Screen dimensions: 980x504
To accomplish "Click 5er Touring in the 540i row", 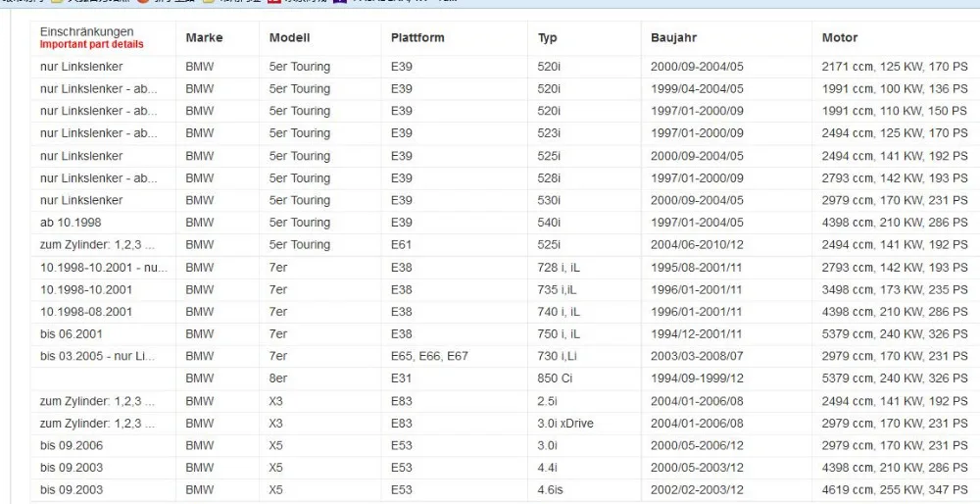I will click(x=299, y=223).
